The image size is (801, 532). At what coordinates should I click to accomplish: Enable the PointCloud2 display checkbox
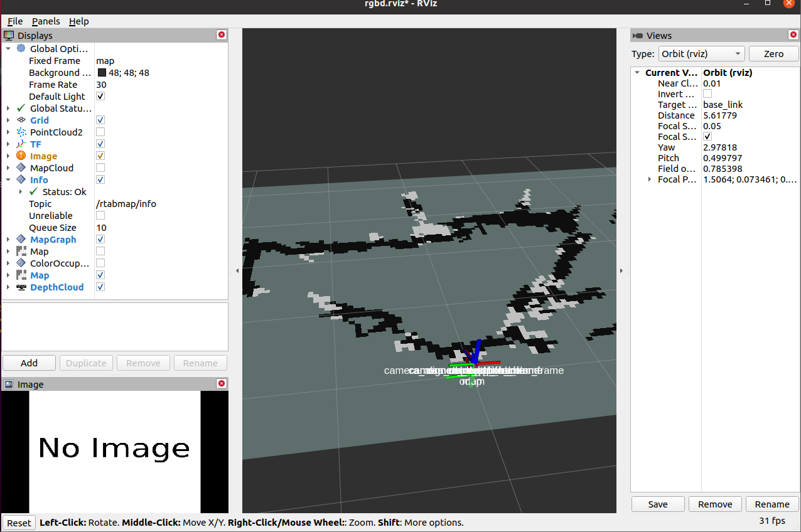(x=100, y=132)
